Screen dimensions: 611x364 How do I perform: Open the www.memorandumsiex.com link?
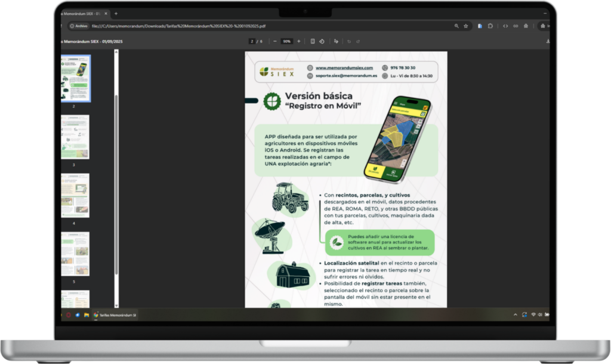click(344, 68)
